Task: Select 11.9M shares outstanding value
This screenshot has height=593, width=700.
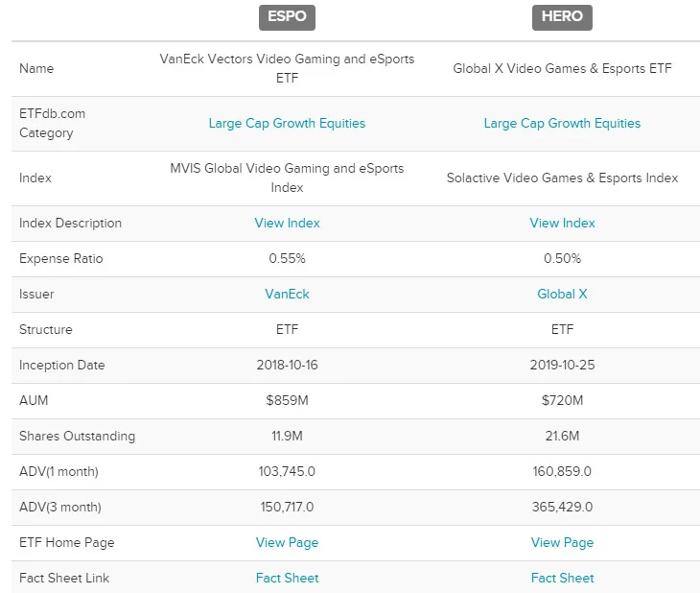Action: click(x=287, y=436)
